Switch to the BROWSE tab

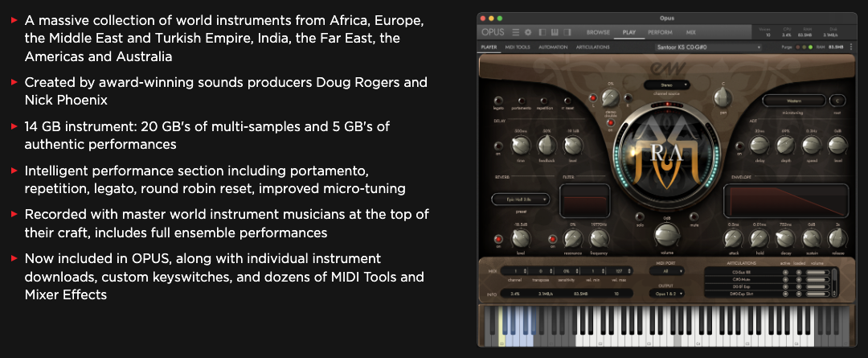tap(598, 32)
